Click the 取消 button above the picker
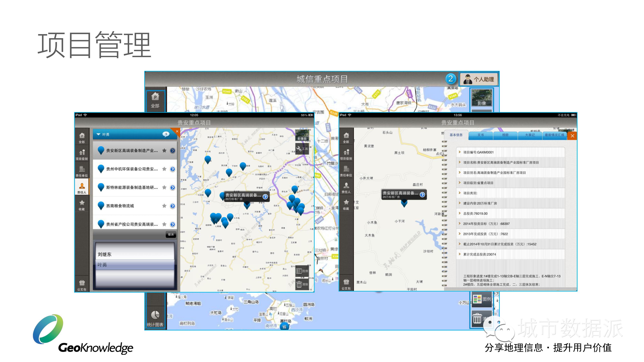644x362 pixels. tap(171, 235)
